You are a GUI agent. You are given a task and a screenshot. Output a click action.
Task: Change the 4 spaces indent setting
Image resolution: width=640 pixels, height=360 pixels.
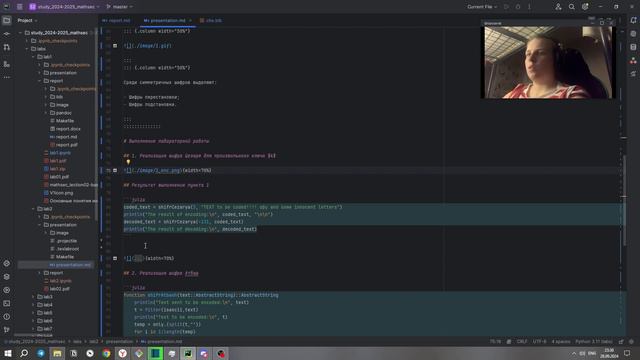[x=561, y=342]
